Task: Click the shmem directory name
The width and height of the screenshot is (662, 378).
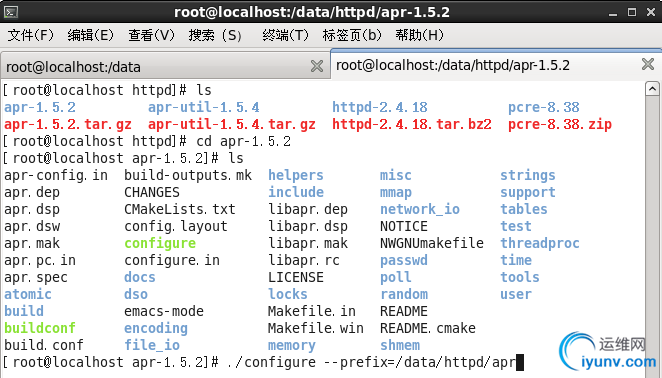Action: tap(400, 345)
